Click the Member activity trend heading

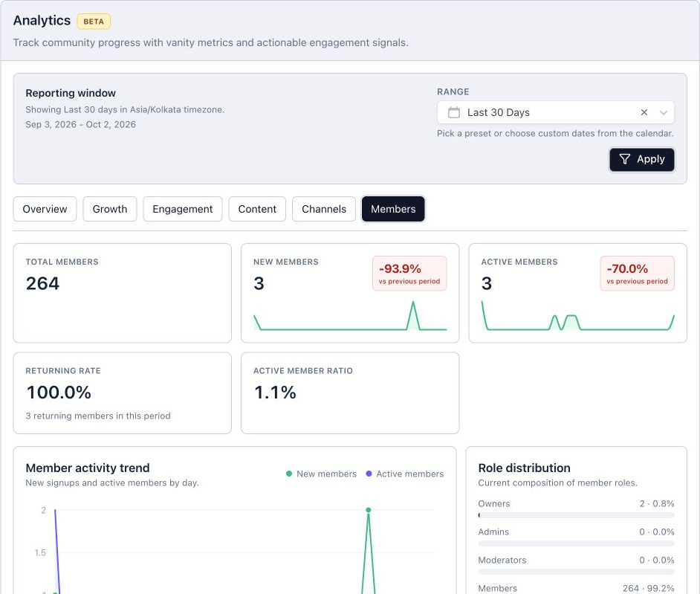pos(88,468)
